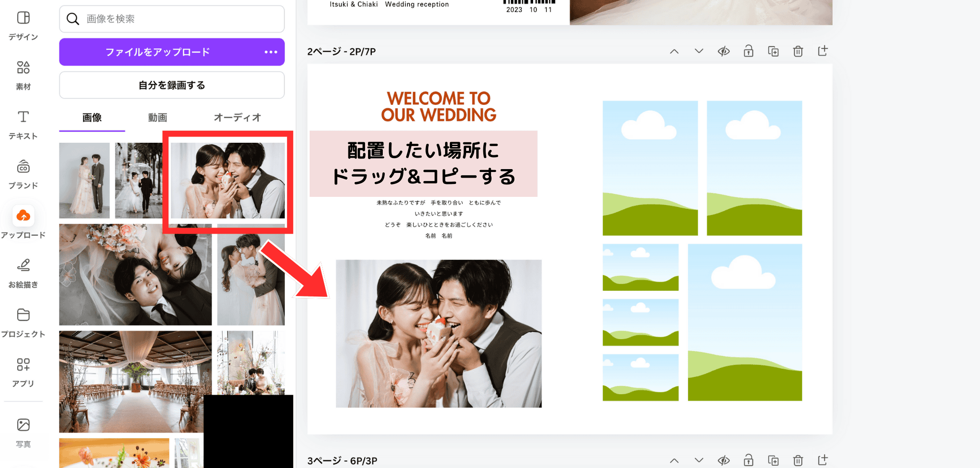Hide page 2 using the eye icon
Screen dimensions: 980x468
724,51
